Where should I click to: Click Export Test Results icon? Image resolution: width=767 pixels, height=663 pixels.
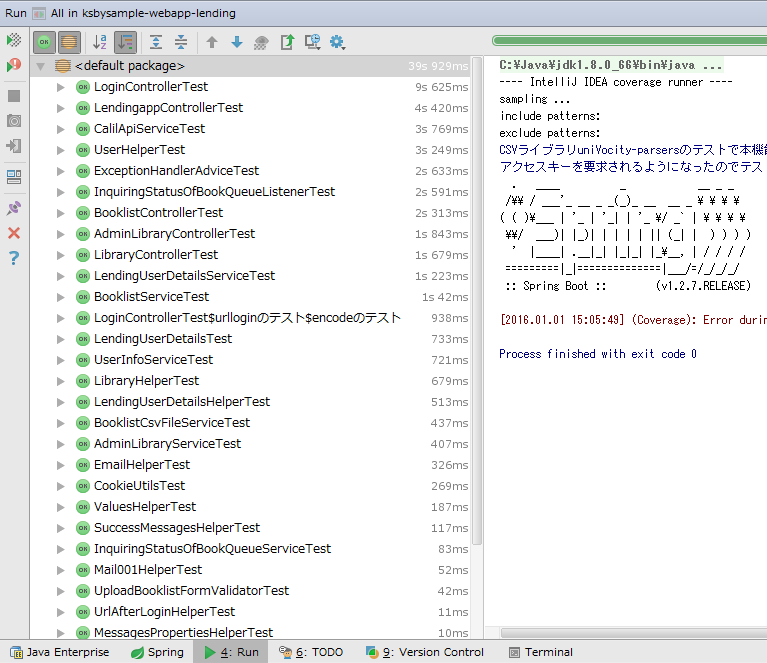[287, 42]
